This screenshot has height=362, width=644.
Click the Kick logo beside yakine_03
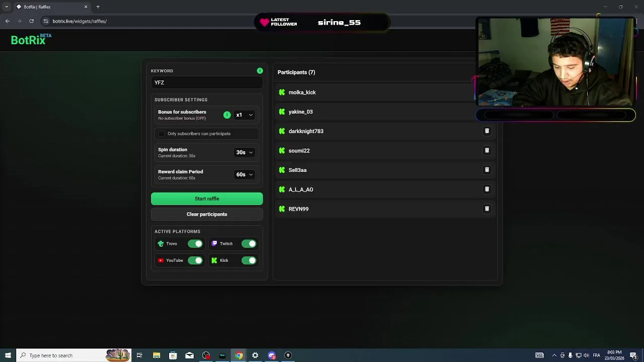click(282, 112)
